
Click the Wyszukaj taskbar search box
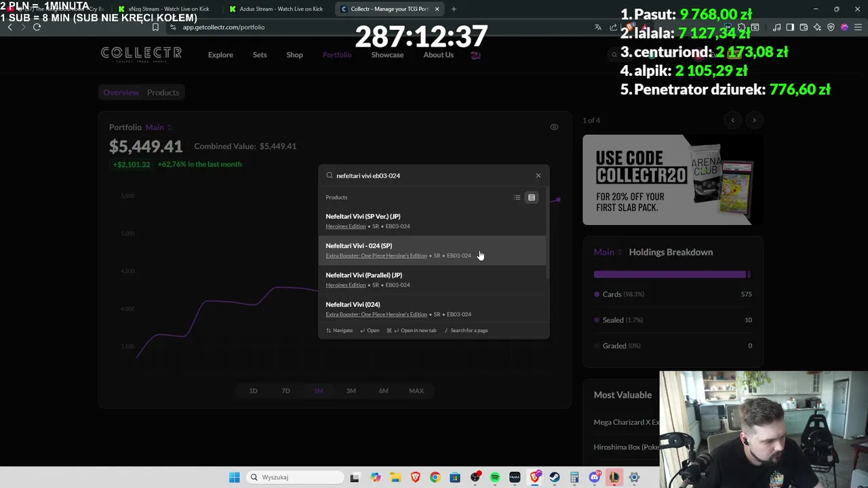click(x=294, y=477)
